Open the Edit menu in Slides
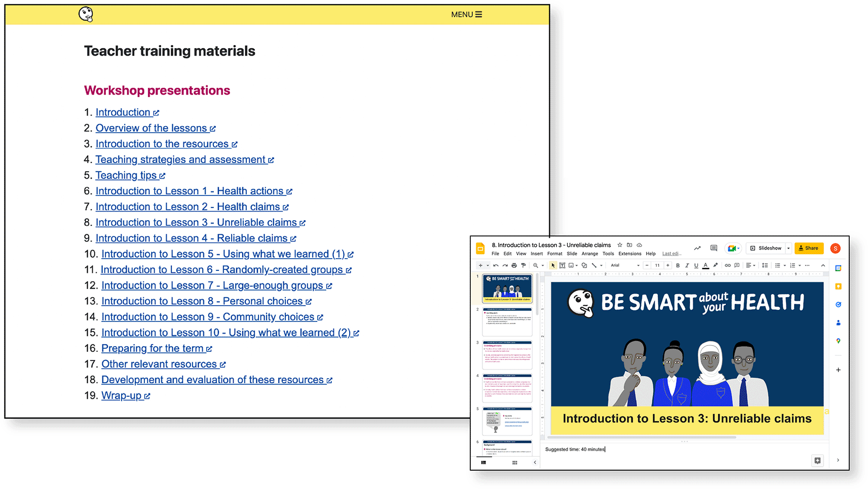 tap(507, 254)
